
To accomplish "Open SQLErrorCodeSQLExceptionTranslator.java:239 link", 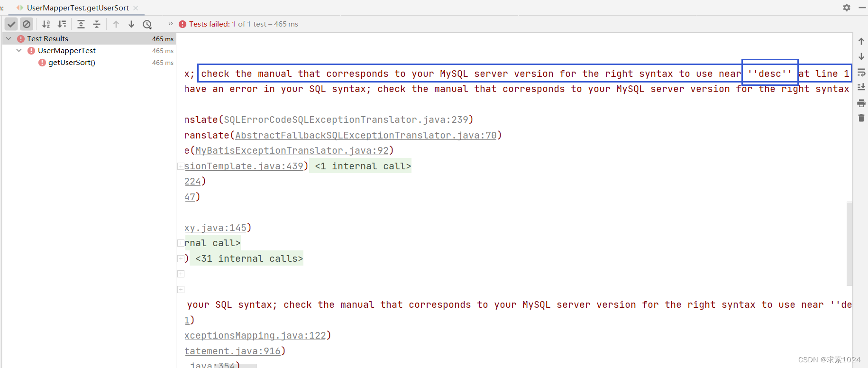I will coord(346,120).
